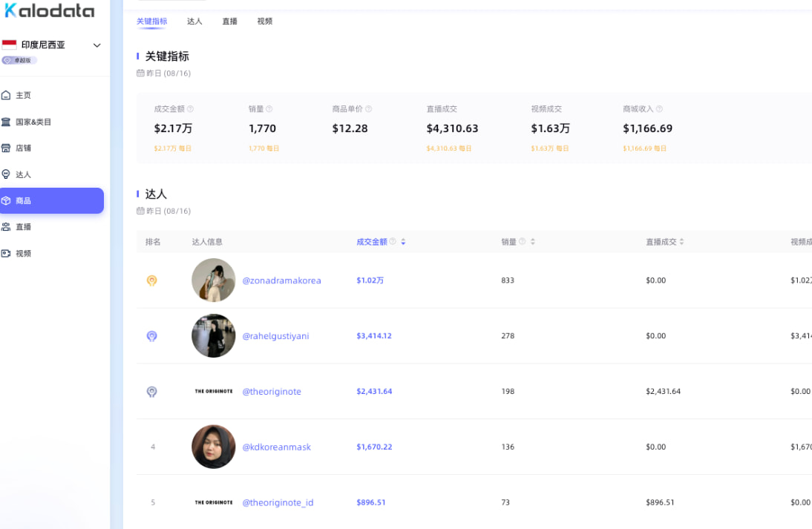Click the video camera icon in sidebar
This screenshot has height=529, width=812.
[6, 254]
